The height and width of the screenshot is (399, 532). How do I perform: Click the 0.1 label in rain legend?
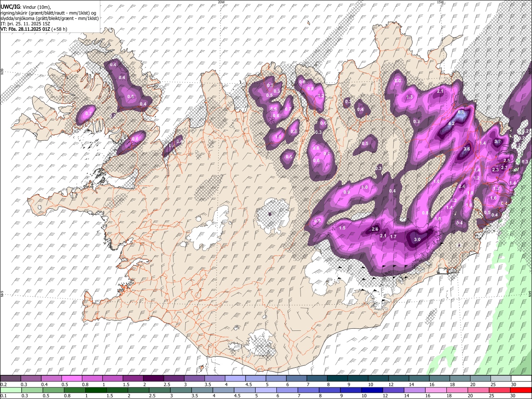3,396
